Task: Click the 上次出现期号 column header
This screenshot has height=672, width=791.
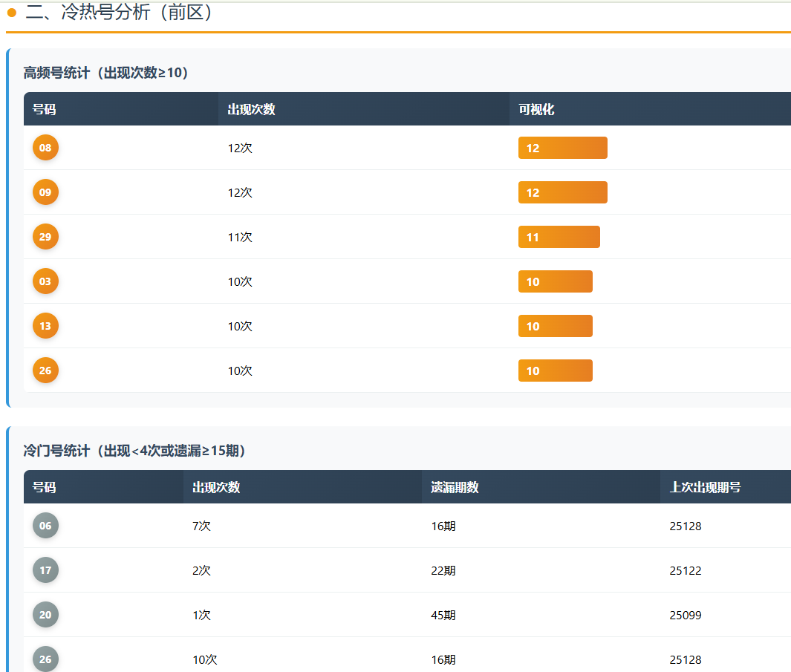Action: pyautogui.click(x=705, y=487)
